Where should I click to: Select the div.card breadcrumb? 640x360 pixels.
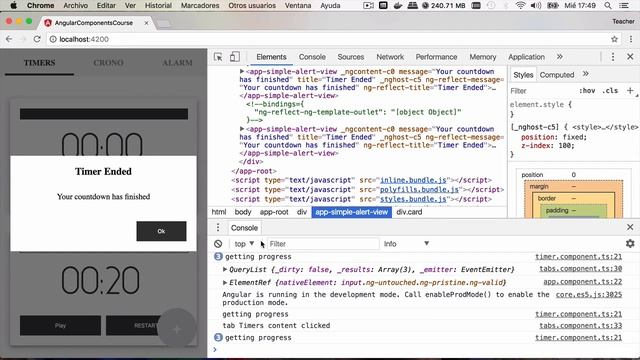click(x=409, y=212)
